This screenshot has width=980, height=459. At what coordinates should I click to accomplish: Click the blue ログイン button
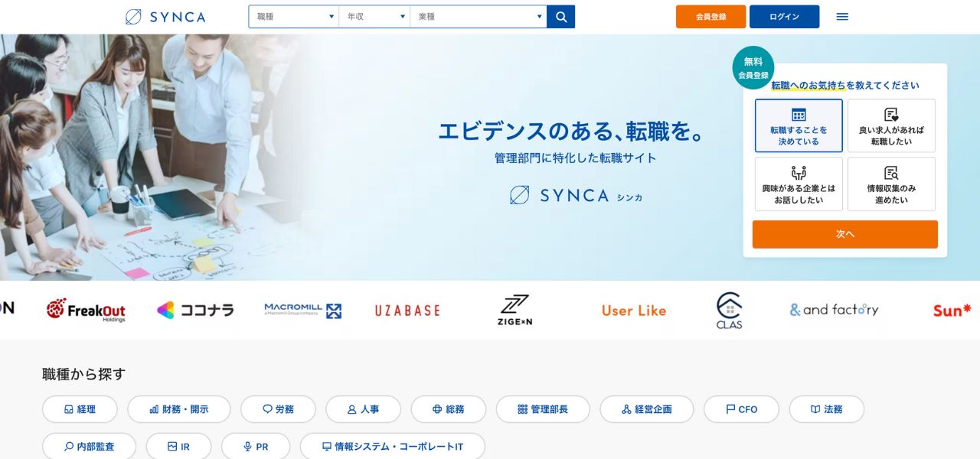tap(784, 17)
